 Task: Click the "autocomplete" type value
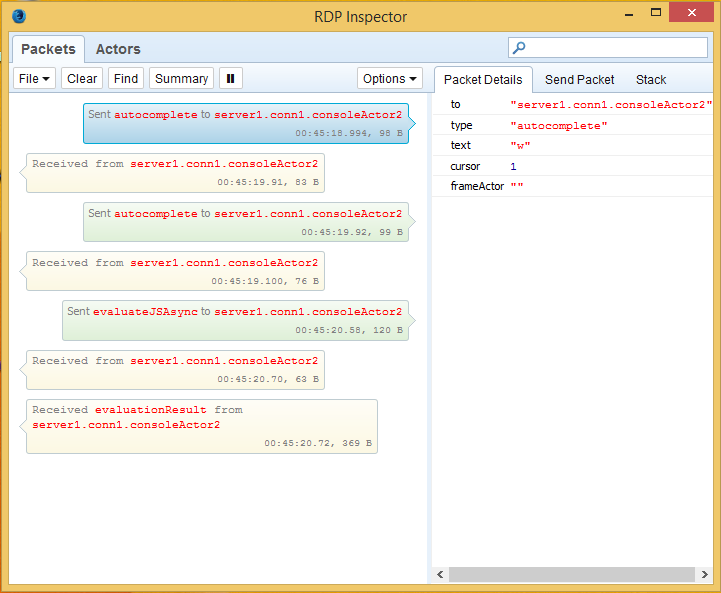point(559,126)
